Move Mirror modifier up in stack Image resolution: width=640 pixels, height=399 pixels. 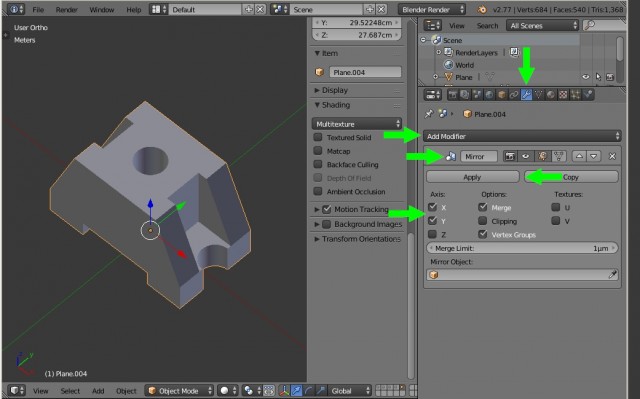point(579,156)
